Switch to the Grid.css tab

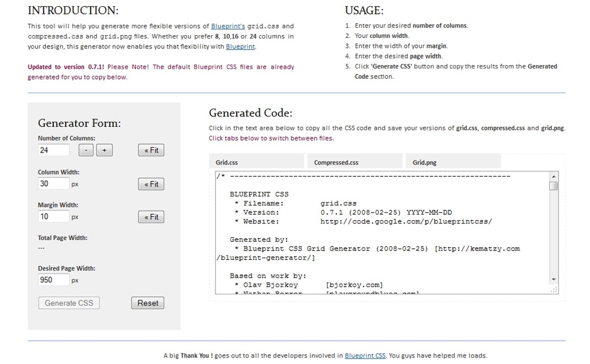(x=256, y=162)
